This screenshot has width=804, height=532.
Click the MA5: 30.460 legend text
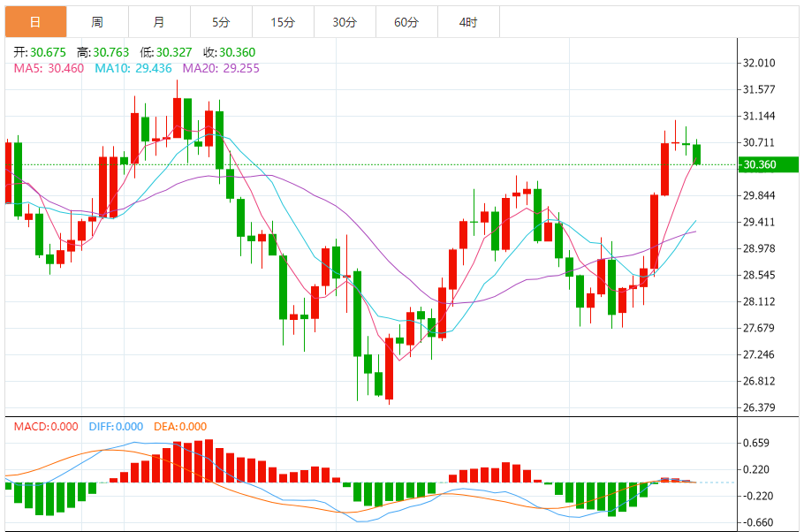(49, 68)
